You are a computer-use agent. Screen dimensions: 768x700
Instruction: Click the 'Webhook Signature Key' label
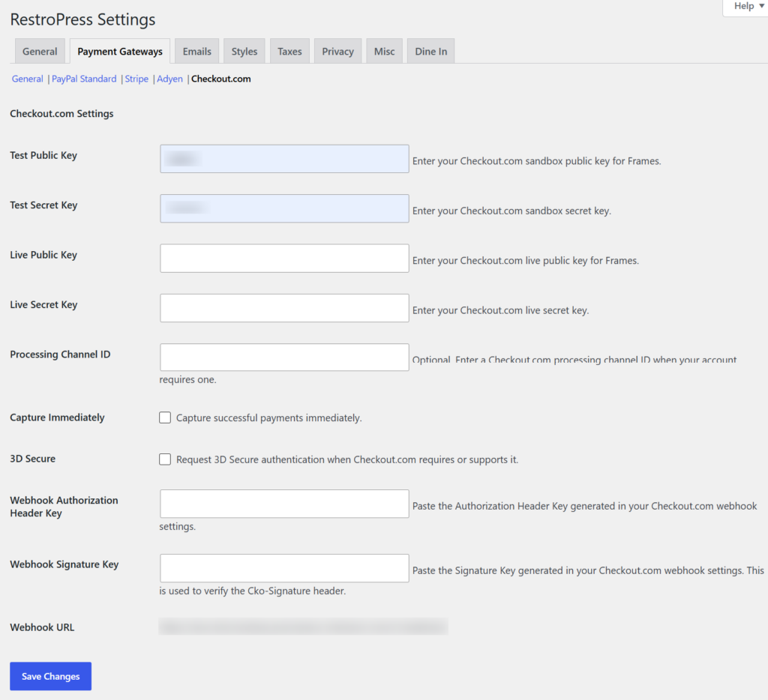pyautogui.click(x=64, y=564)
